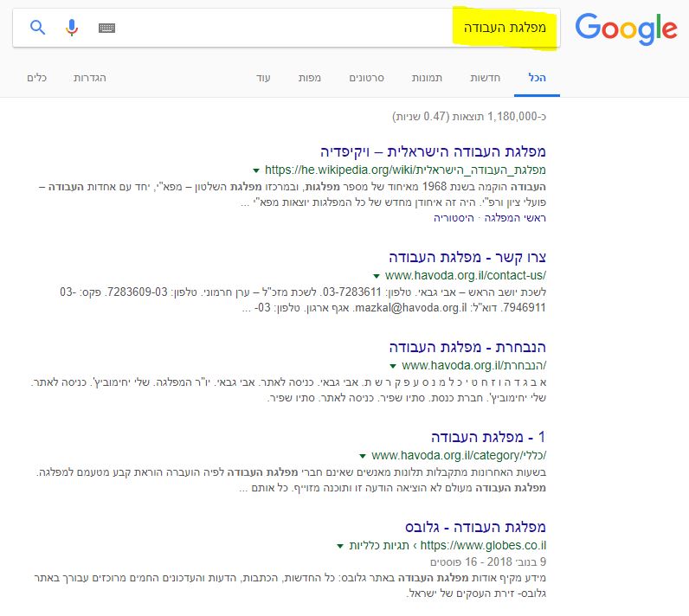This screenshot has width=689, height=616.
Task: Click the mazkal@havoda.org.il email text
Action: (x=411, y=308)
